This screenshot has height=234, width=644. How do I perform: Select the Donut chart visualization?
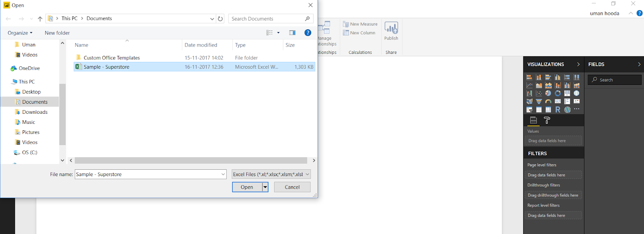pyautogui.click(x=557, y=93)
